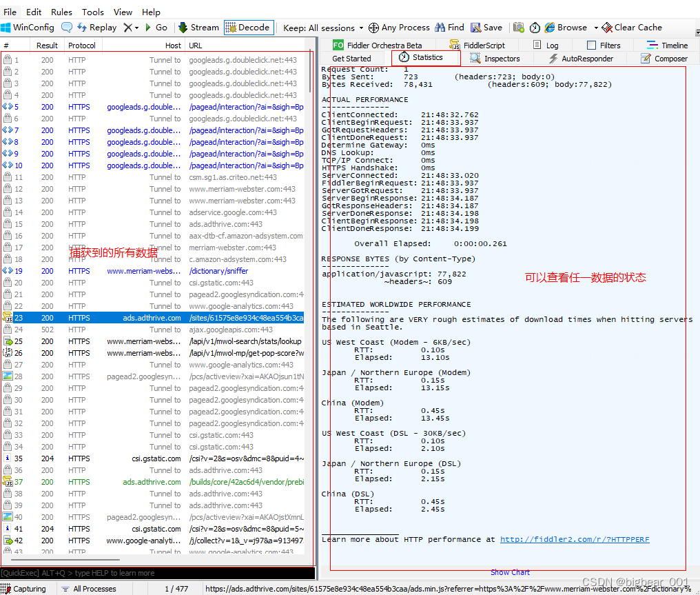
Task: Select session 11 csm.sg1.as.criteo.net row
Action: coord(153,177)
